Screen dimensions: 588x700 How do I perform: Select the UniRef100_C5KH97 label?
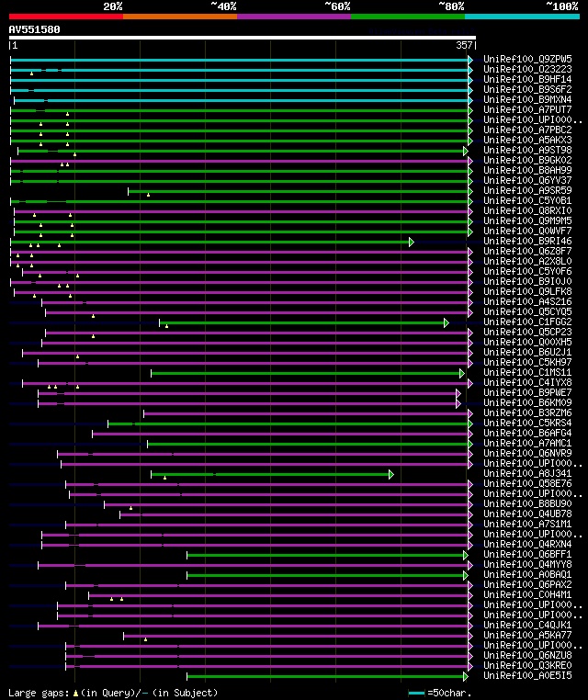(527, 362)
